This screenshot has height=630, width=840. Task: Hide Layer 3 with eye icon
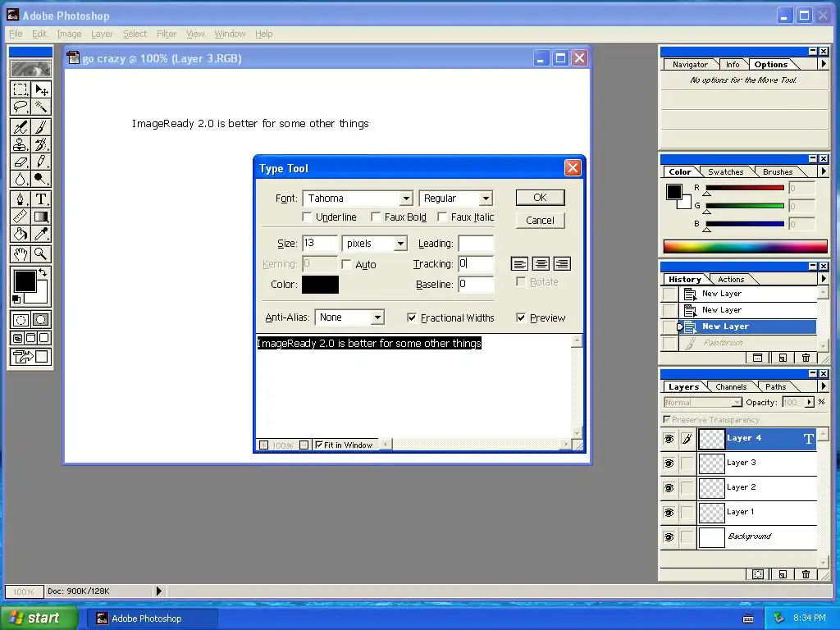(669, 463)
